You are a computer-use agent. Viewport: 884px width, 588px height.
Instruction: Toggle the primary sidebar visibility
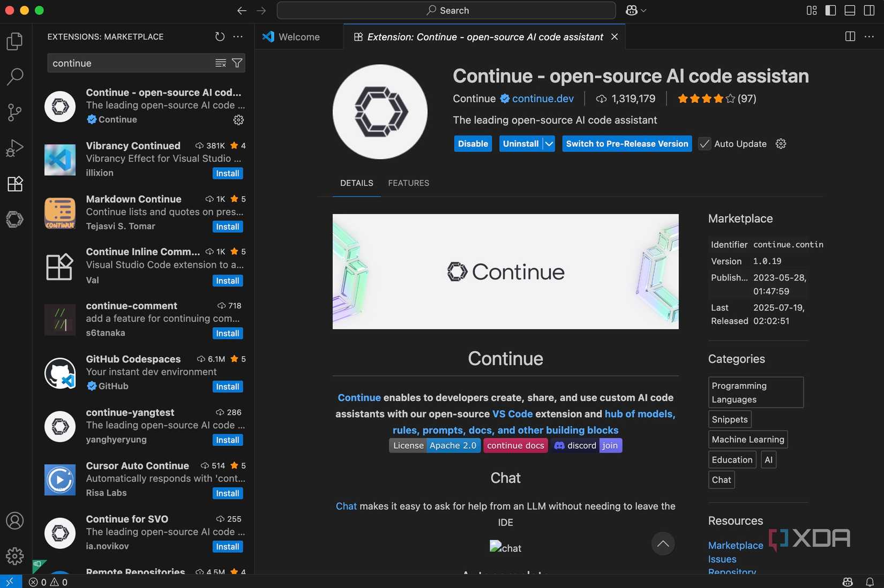(x=830, y=10)
